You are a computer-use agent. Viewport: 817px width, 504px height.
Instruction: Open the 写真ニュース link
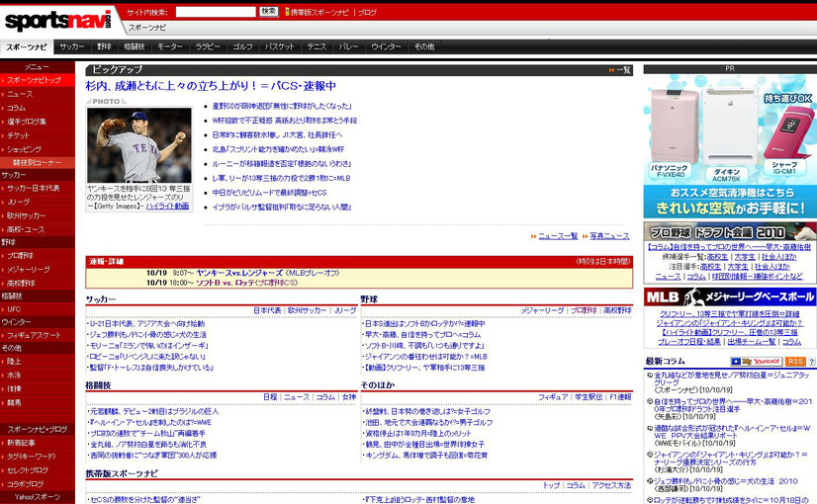(x=609, y=236)
